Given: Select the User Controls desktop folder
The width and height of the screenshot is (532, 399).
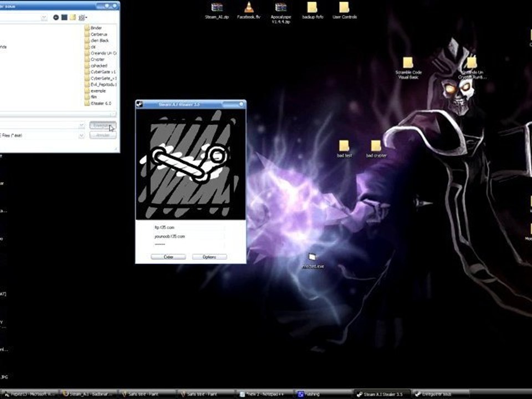Looking at the screenshot, I should (x=344, y=11).
